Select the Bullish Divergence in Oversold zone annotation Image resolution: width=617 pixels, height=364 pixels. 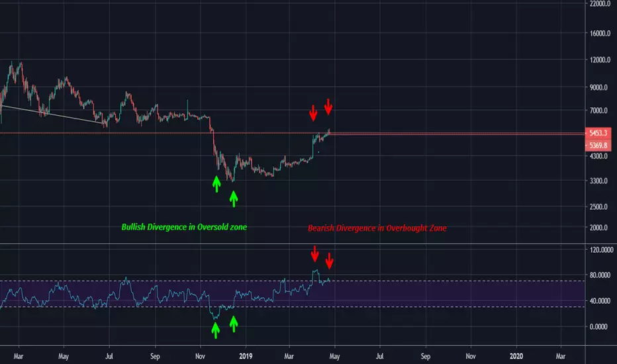point(184,227)
